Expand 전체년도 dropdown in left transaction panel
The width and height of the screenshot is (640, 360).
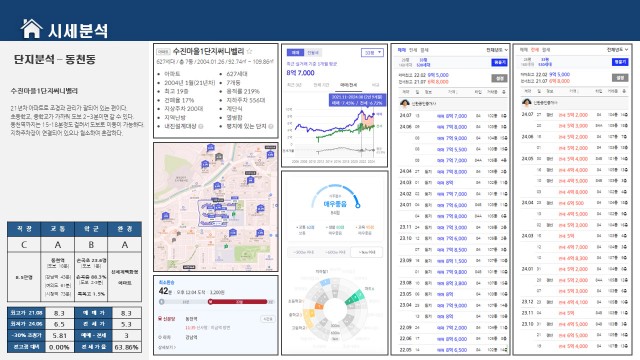click(497, 50)
